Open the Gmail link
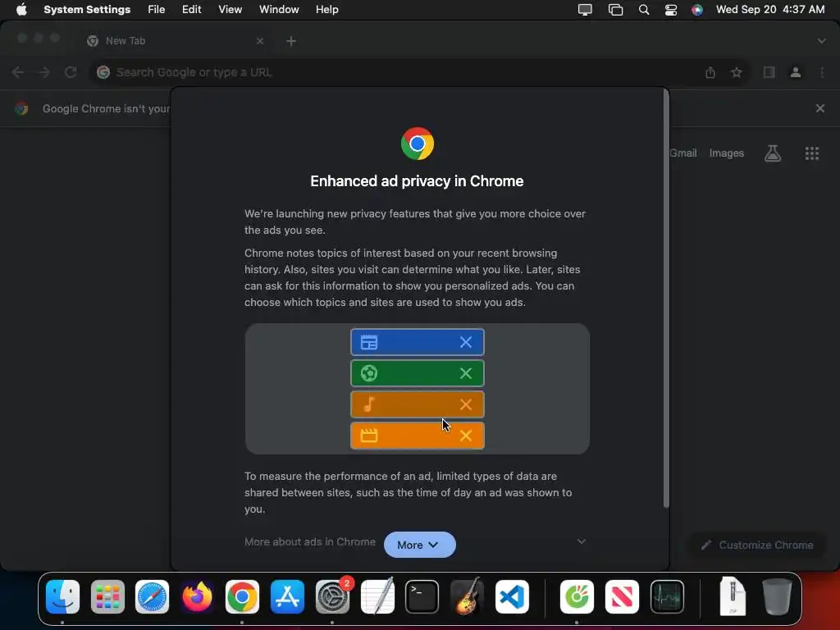Image resolution: width=840 pixels, height=630 pixels. (683, 153)
